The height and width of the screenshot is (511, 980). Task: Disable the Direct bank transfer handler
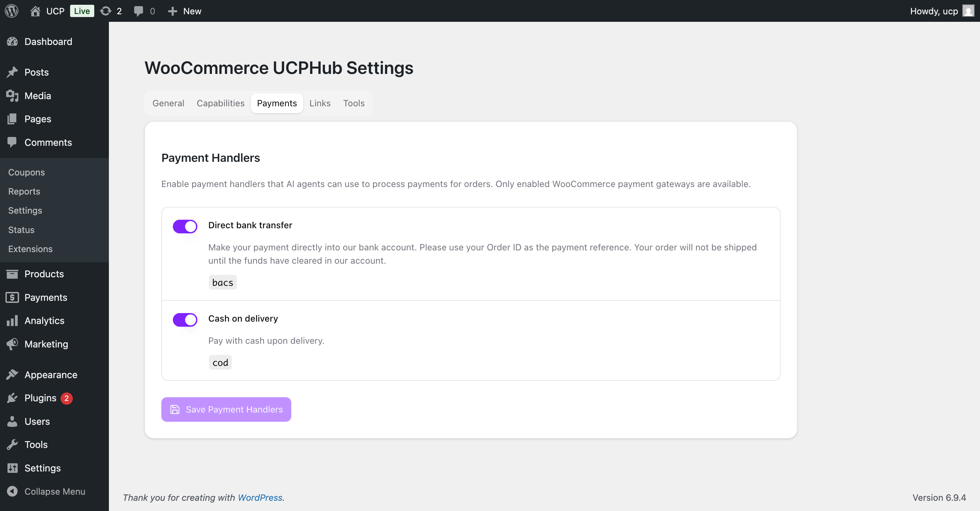coord(185,226)
